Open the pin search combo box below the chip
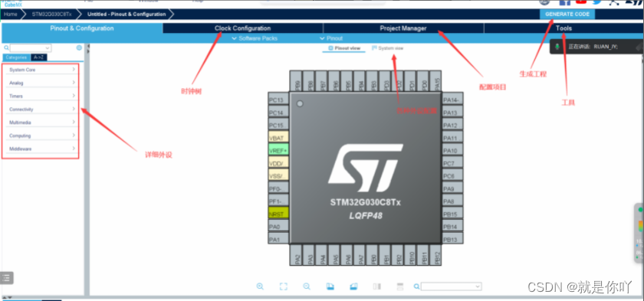The width and height of the screenshot is (644, 301). point(451,286)
